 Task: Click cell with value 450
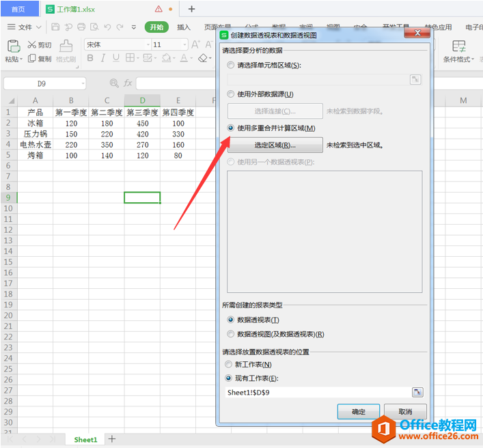(x=142, y=123)
